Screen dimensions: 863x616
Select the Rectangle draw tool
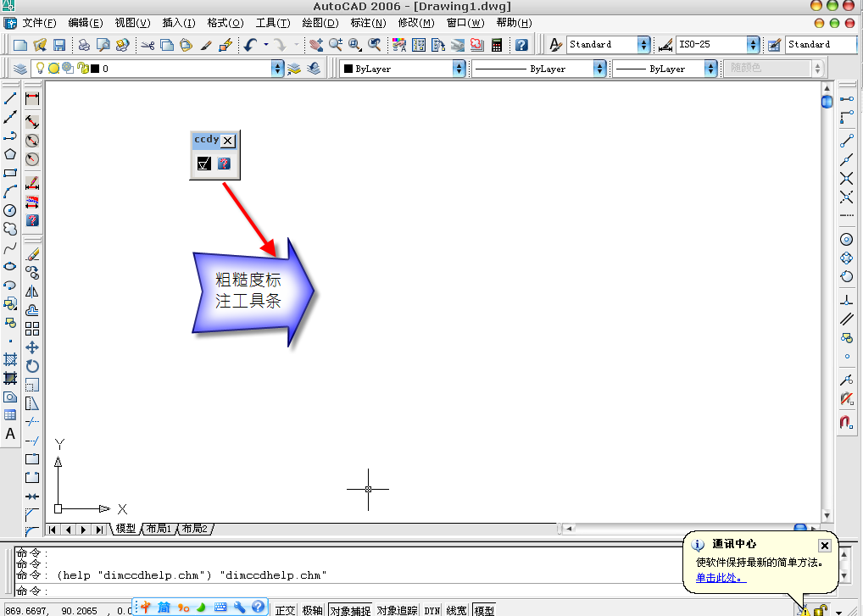10,173
